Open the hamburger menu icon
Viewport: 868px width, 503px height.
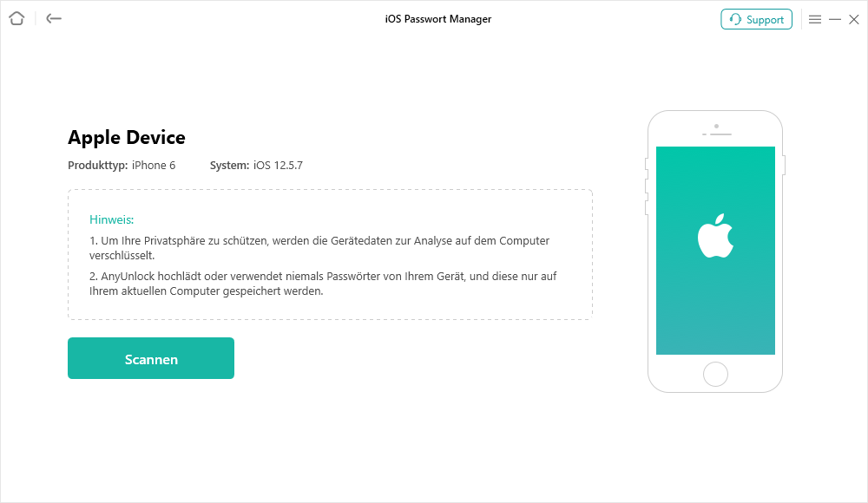coord(815,19)
